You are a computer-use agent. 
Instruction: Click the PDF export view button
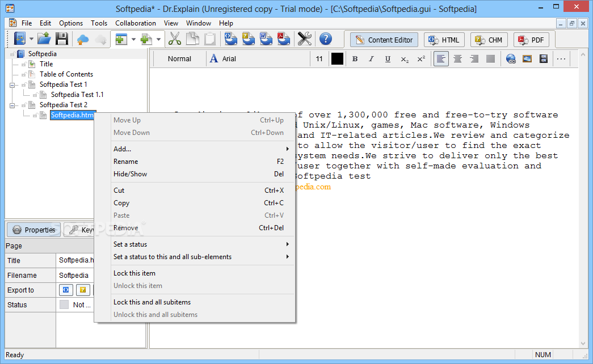(x=531, y=40)
